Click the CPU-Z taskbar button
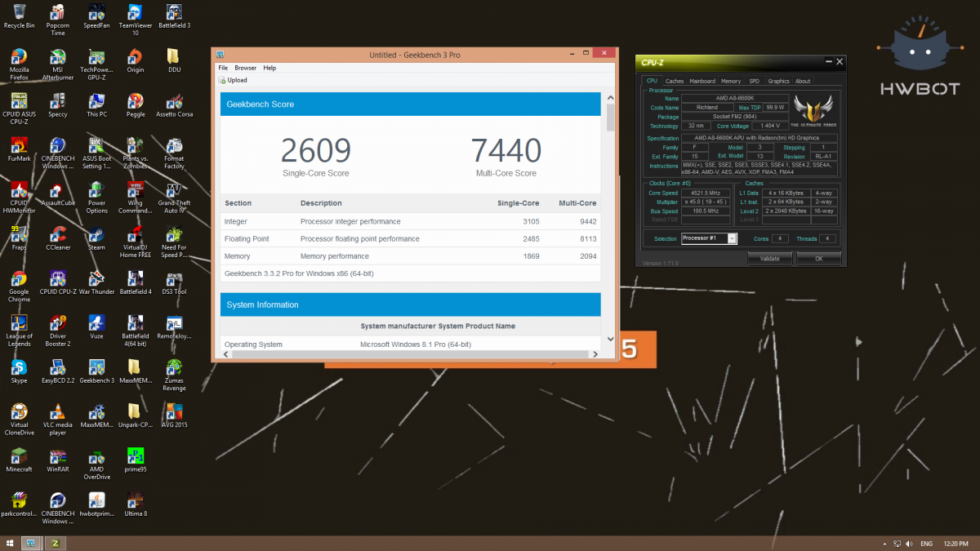Viewport: 980px width, 551px height. 56,543
